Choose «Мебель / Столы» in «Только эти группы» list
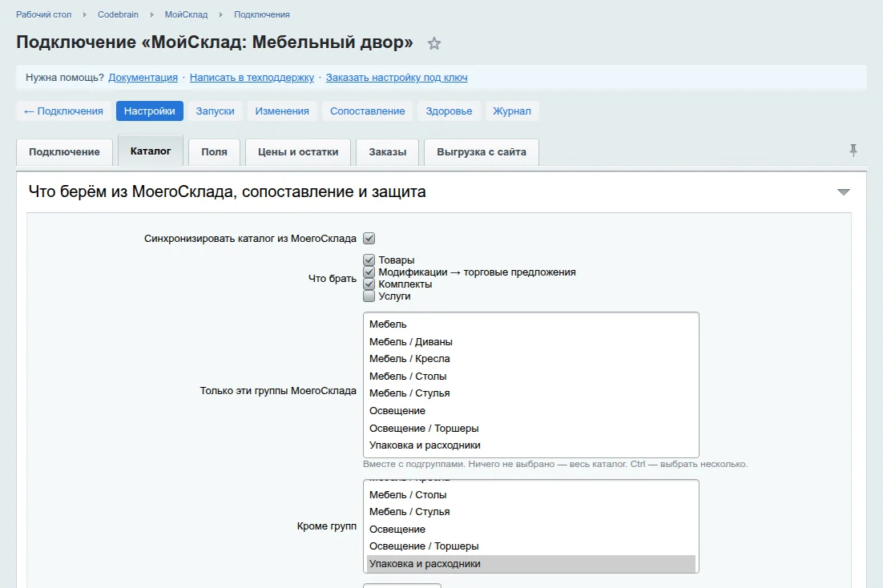Viewport: 883px width, 588px height. click(531, 377)
